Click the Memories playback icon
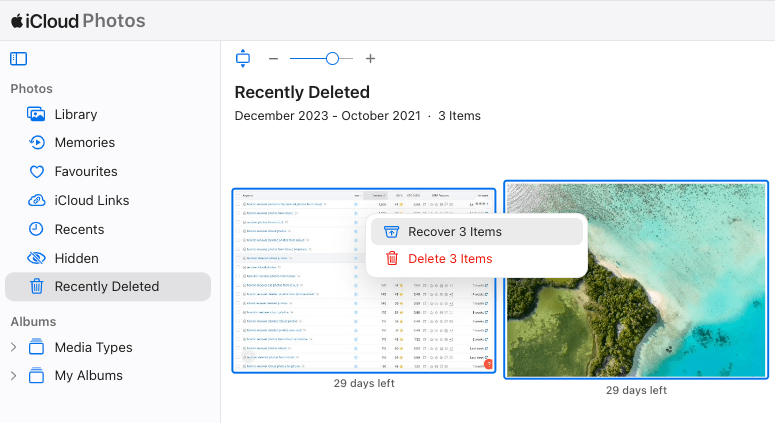Image resolution: width=775 pixels, height=423 pixels. pyautogui.click(x=37, y=142)
